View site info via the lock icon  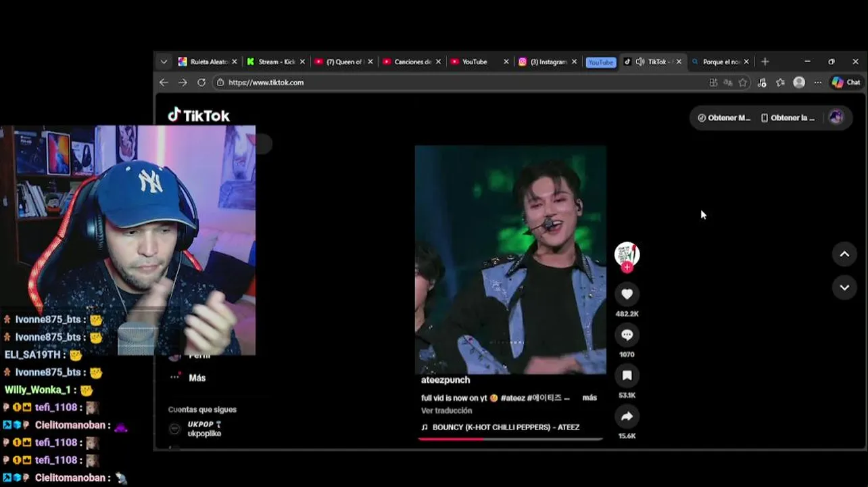(x=220, y=83)
